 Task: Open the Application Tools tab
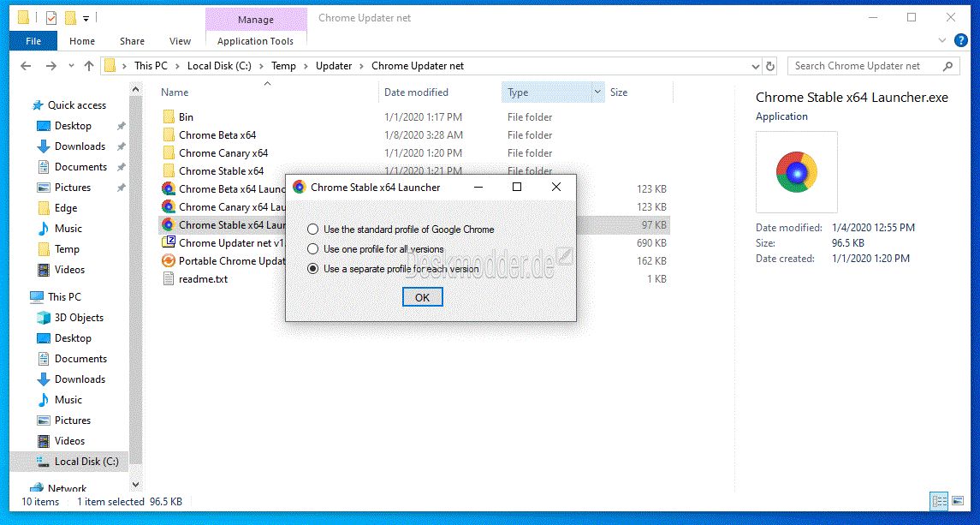point(256,41)
